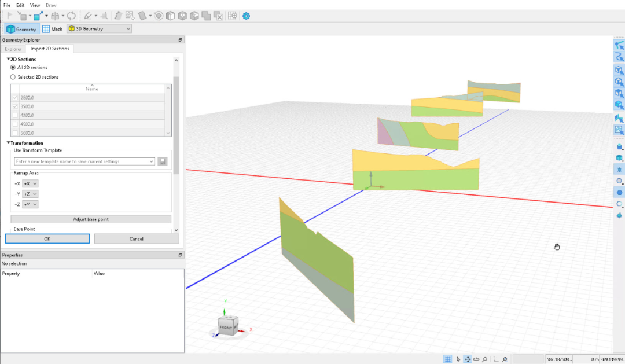Viewport: 625px width, 364px height.
Task: Click the blue settings gear icon
Action: tap(246, 16)
